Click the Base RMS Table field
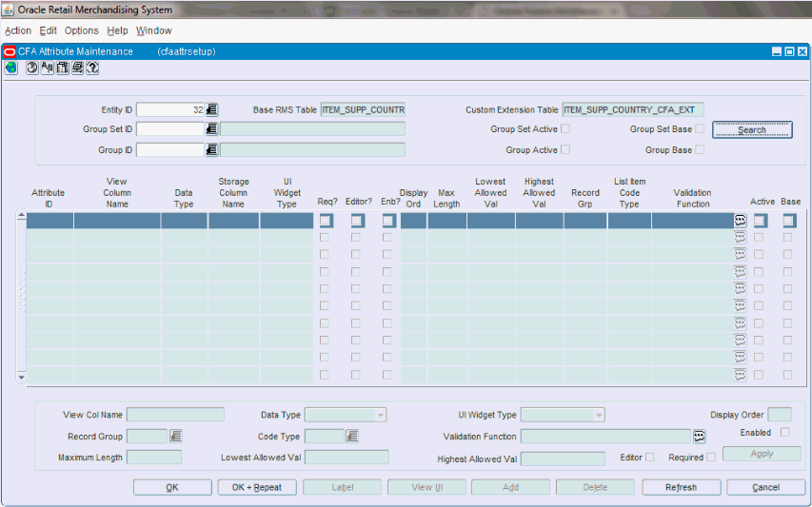Viewport: 812px width, 507px height. click(x=363, y=109)
